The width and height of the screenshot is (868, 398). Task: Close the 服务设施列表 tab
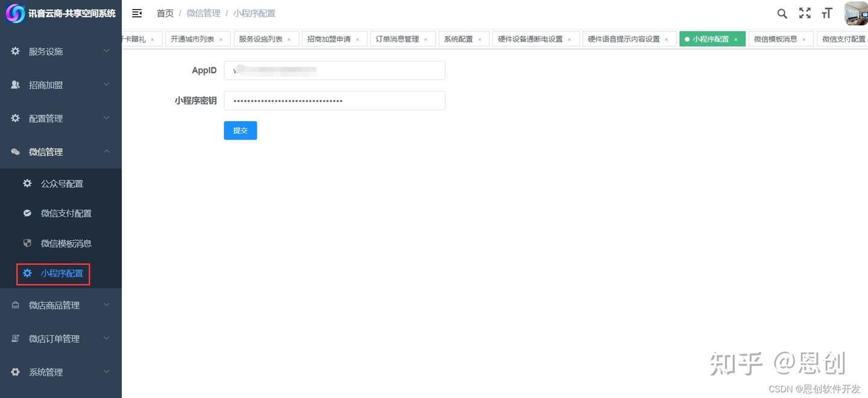click(289, 40)
